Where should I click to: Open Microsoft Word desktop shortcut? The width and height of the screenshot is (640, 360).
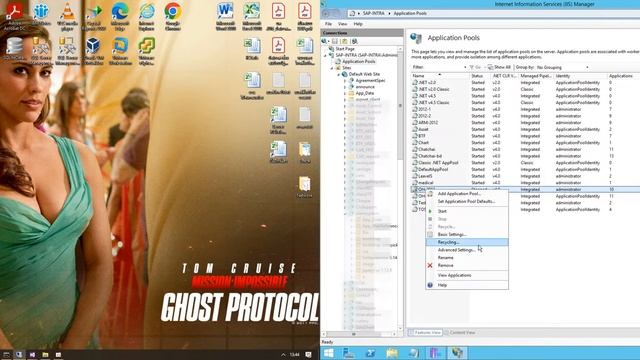coord(225,16)
